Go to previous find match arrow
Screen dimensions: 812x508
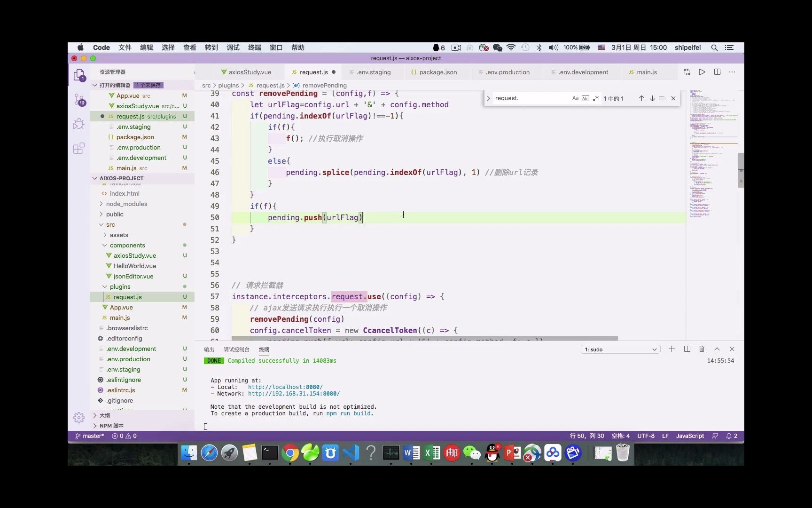coord(641,98)
